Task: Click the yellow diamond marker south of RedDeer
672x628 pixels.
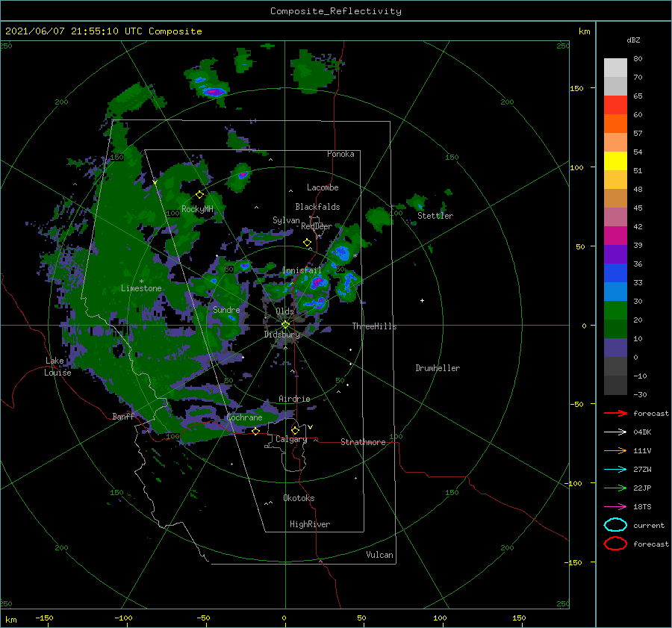Action: [307, 242]
